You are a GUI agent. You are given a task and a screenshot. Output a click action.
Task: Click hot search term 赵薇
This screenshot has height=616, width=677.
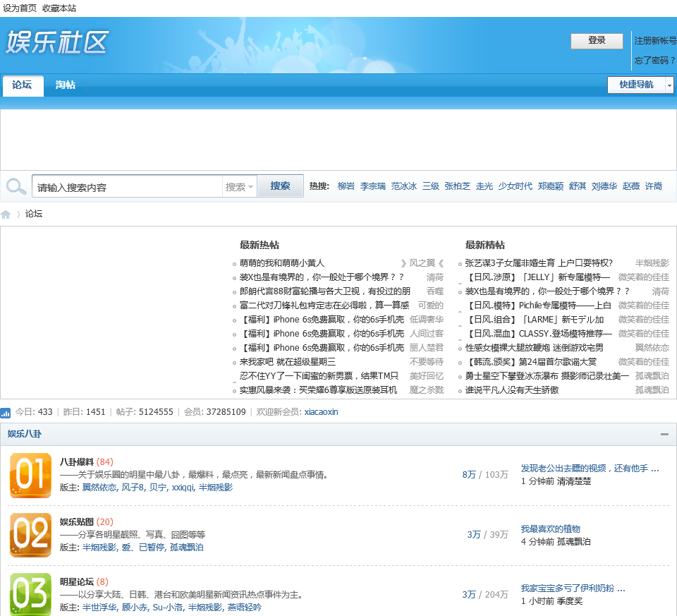[x=630, y=186]
